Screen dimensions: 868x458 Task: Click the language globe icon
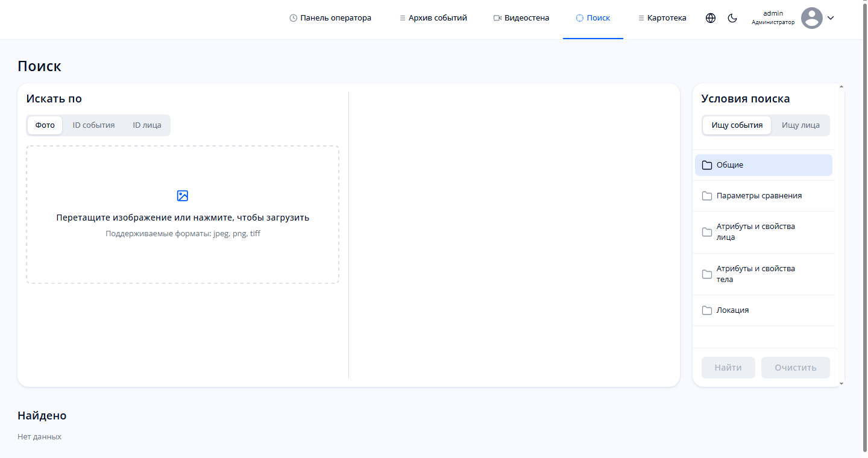click(x=711, y=18)
